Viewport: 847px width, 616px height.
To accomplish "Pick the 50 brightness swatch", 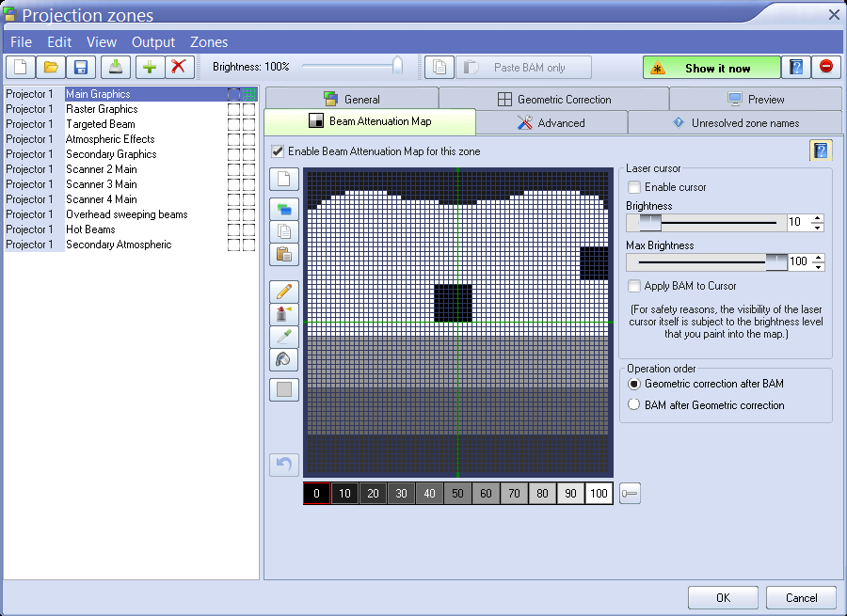I will click(457, 494).
